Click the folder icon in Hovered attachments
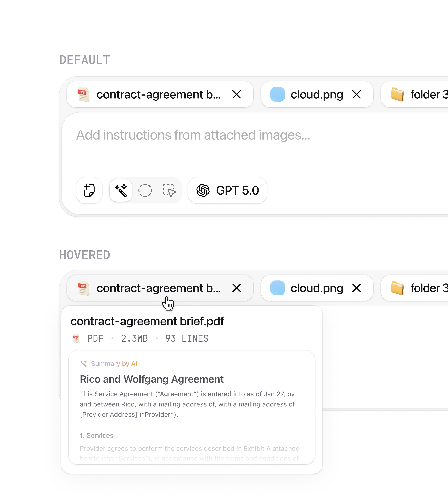Image resolution: width=448 pixels, height=504 pixels. (x=397, y=288)
